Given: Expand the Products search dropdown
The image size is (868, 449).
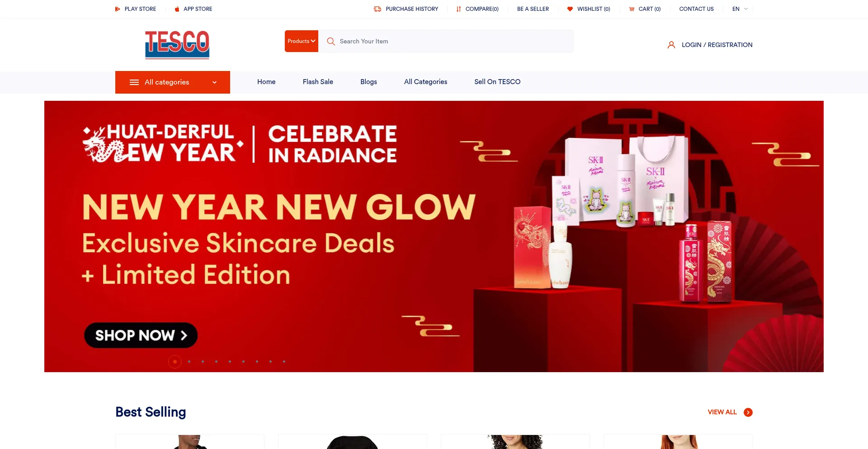Looking at the screenshot, I should pos(302,41).
